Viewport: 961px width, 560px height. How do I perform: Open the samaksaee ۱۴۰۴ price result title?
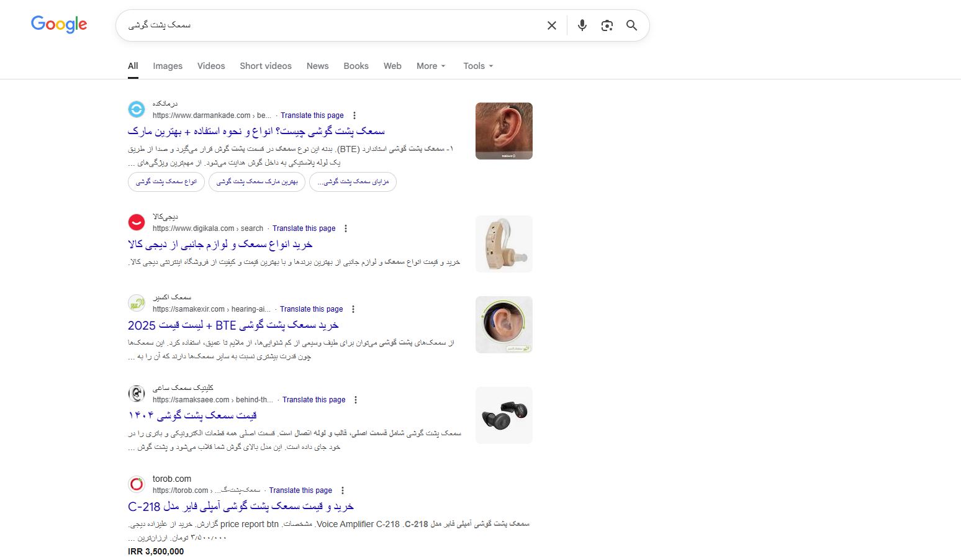[x=192, y=416]
